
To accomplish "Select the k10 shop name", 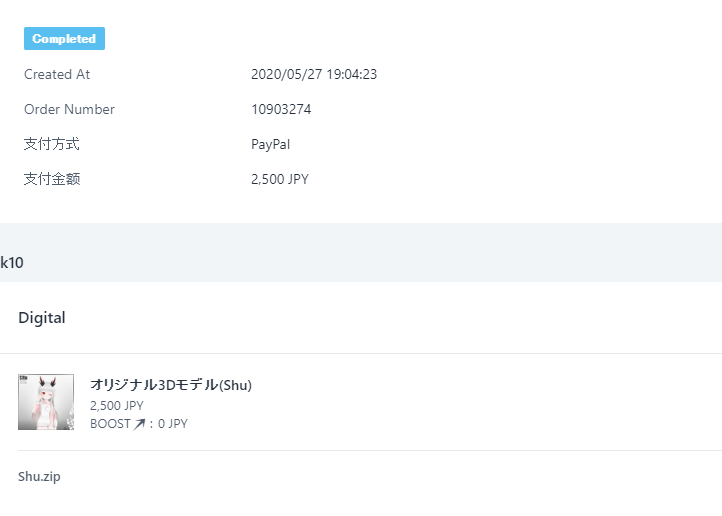I will (x=12, y=263).
